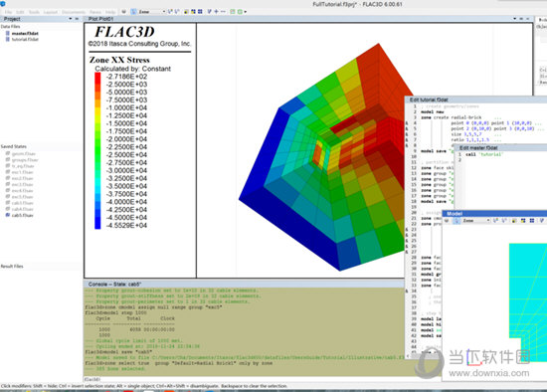547x392 pixels.
Task: Select the Plot Plot01 pane title
Action: (100, 19)
